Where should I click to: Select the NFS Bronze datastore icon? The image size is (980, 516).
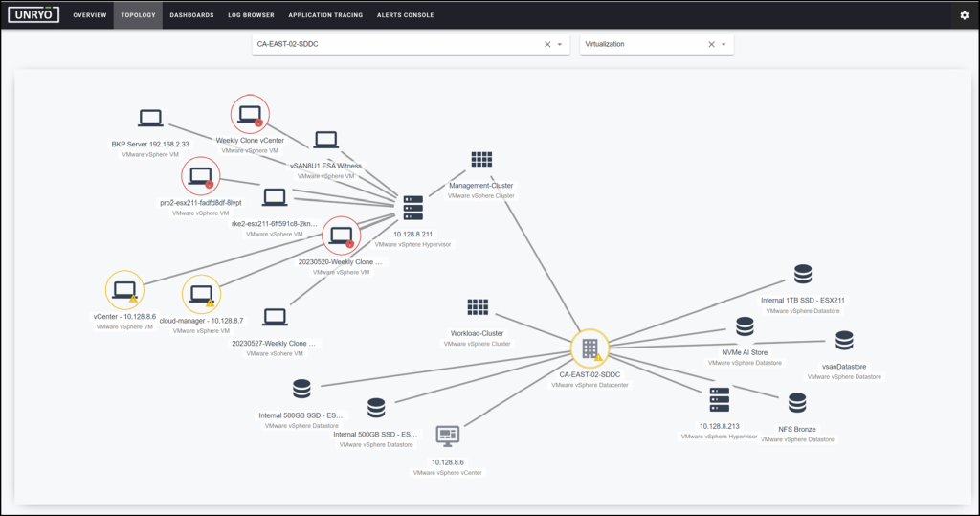click(797, 403)
